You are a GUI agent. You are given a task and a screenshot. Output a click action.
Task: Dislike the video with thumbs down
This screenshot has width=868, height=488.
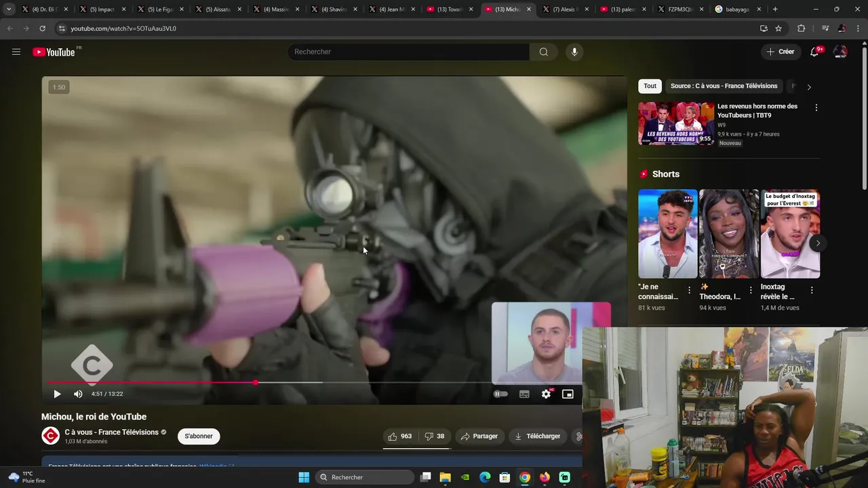435,436
